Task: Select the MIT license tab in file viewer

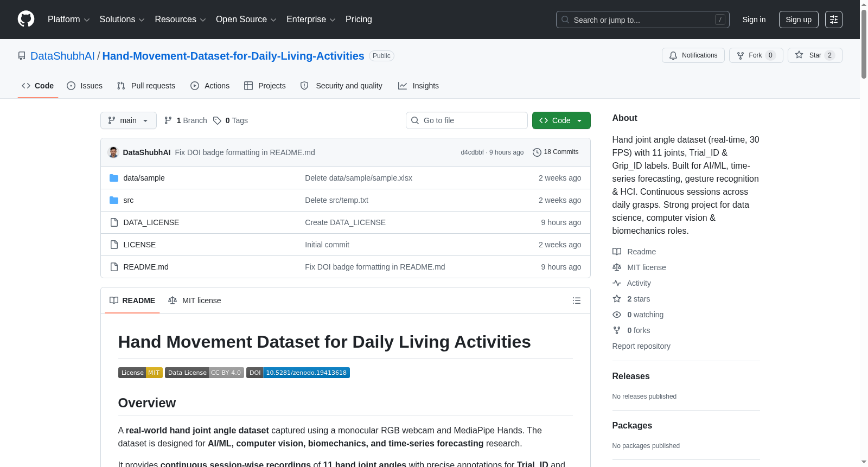Action: [x=195, y=300]
